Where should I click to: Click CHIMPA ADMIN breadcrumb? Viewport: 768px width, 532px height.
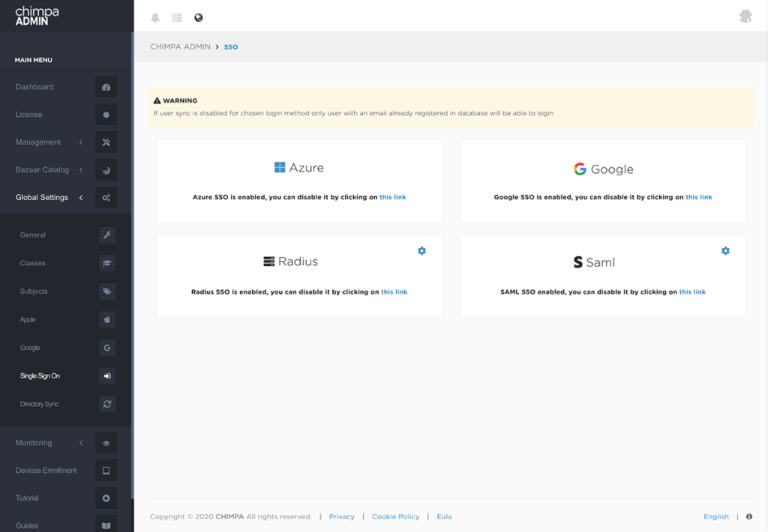[x=180, y=46]
